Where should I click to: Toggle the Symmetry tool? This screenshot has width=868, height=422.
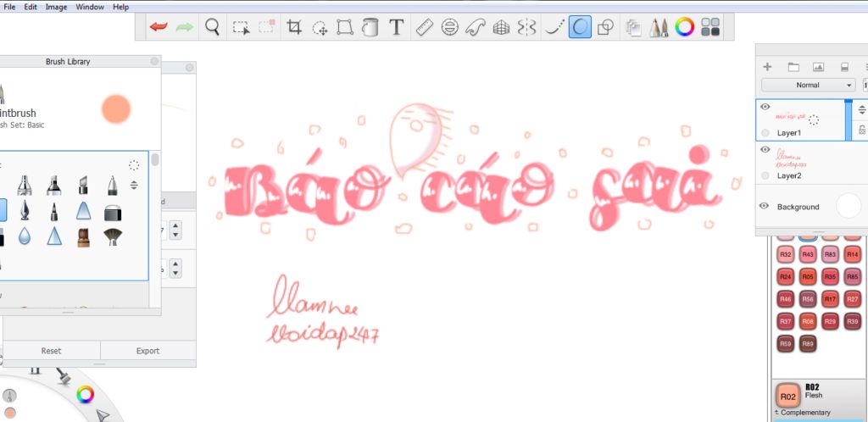[x=526, y=27]
